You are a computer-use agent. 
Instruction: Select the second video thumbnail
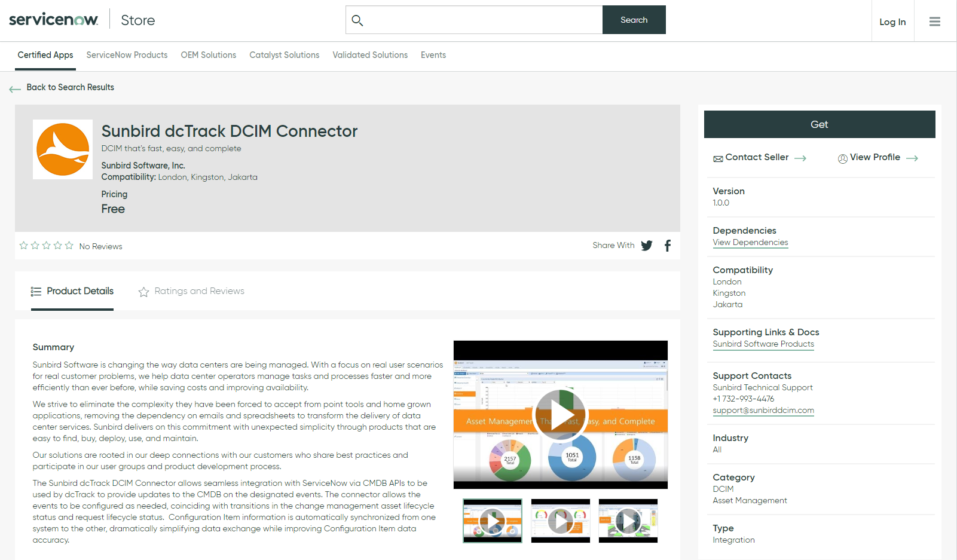pyautogui.click(x=561, y=521)
